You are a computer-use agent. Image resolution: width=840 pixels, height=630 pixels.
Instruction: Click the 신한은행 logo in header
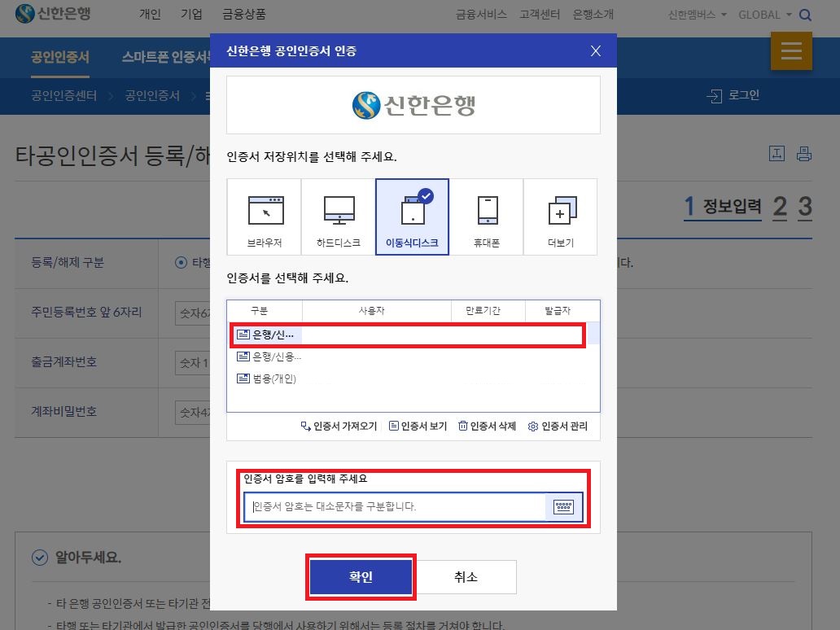pos(53,13)
